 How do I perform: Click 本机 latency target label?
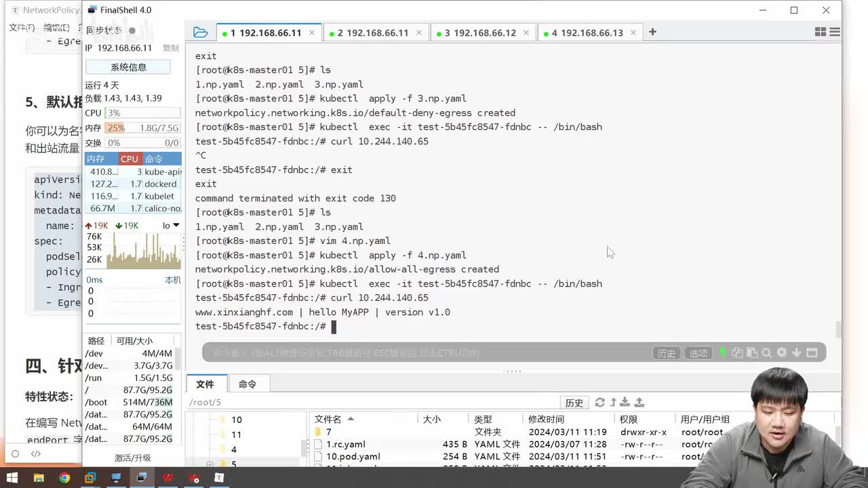[x=173, y=280]
